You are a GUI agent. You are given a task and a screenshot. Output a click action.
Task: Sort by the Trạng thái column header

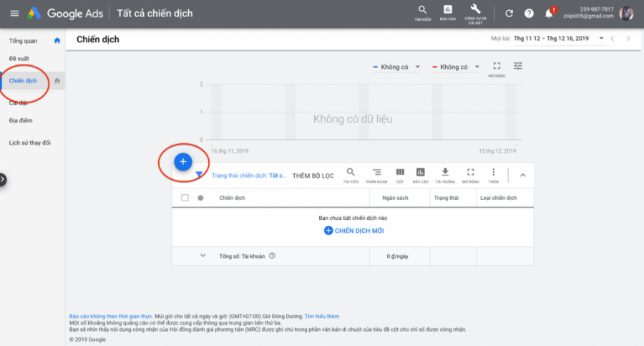(447, 198)
